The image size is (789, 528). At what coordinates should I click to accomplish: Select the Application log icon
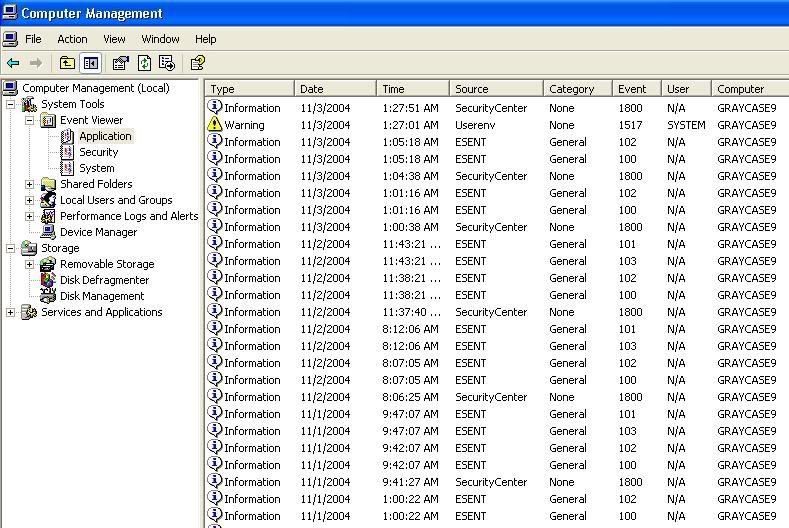[x=67, y=136]
